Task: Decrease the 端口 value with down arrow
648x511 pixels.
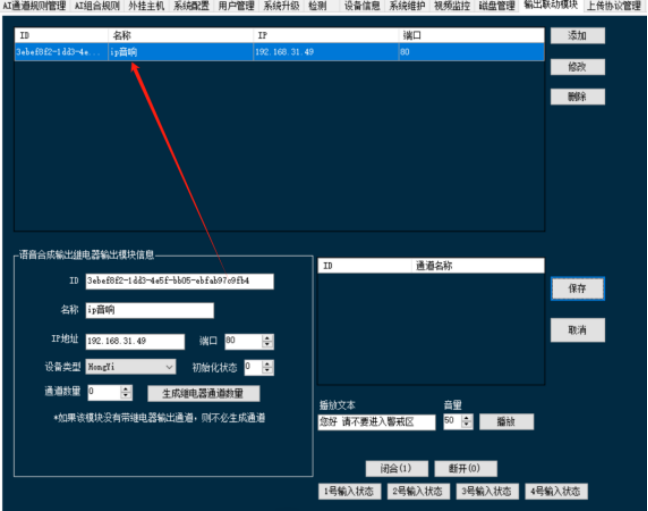Action: [267, 345]
